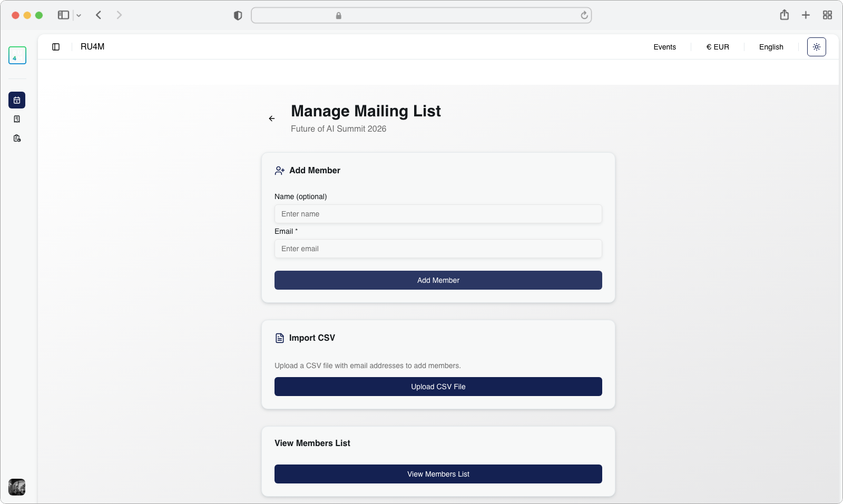Image resolution: width=843 pixels, height=504 pixels.
Task: Toggle light/dark theme sun button
Action: pos(816,47)
